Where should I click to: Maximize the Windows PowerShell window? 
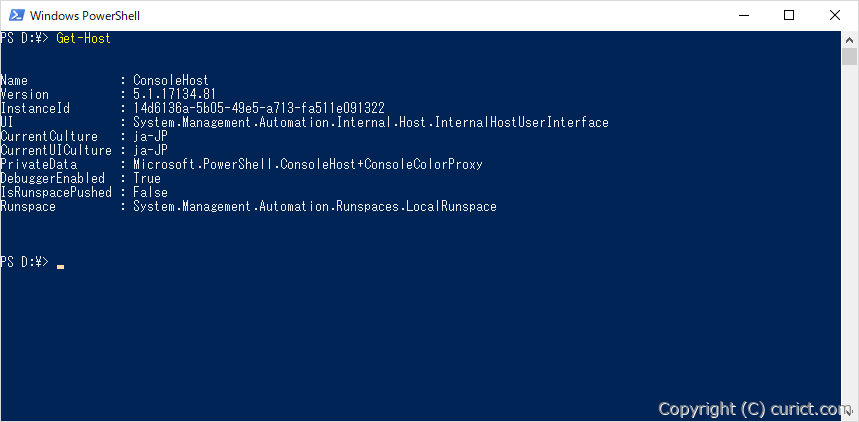(x=789, y=15)
